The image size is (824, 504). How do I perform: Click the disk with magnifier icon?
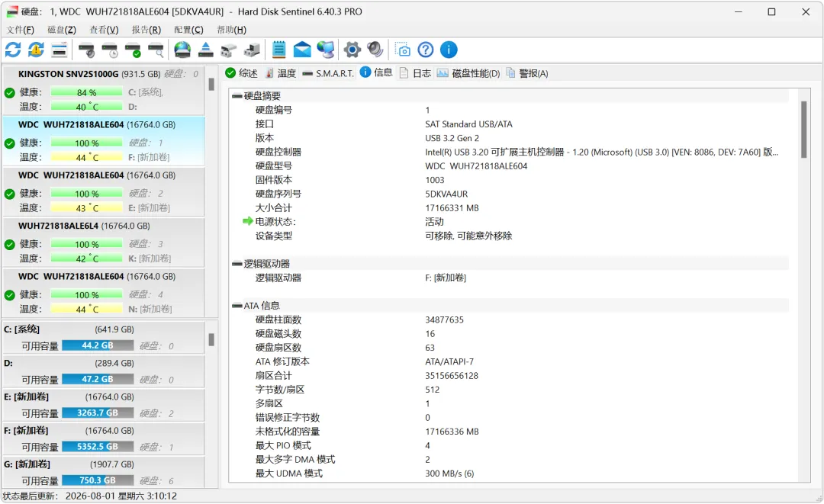click(156, 50)
